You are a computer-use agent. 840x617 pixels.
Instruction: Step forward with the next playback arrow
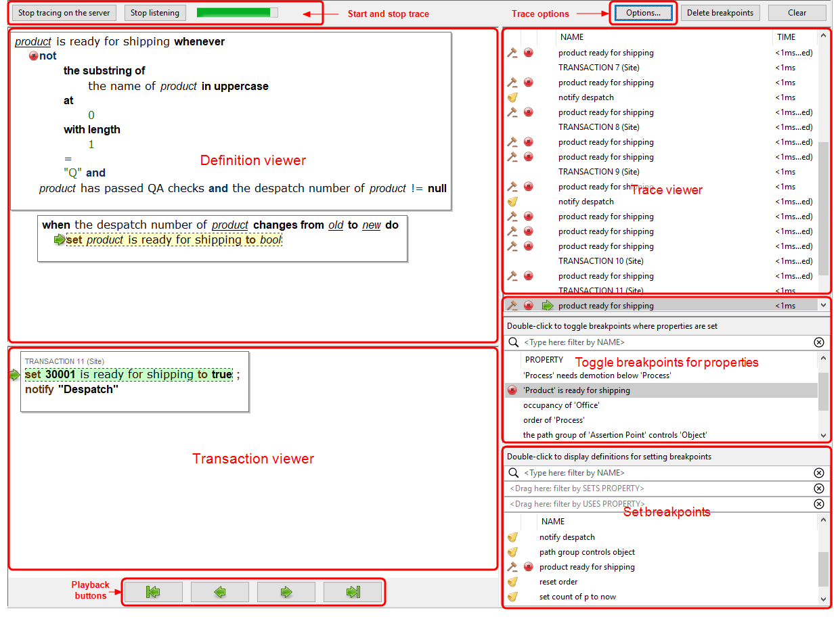[286, 592]
